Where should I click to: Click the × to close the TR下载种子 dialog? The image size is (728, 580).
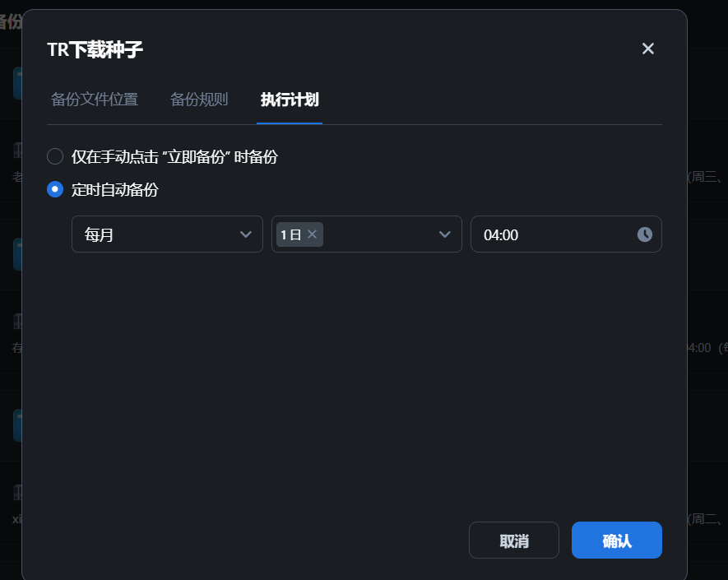(647, 49)
